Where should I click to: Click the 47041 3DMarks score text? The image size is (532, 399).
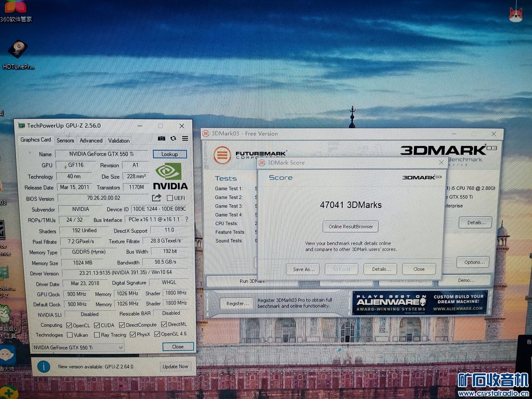pos(351,205)
